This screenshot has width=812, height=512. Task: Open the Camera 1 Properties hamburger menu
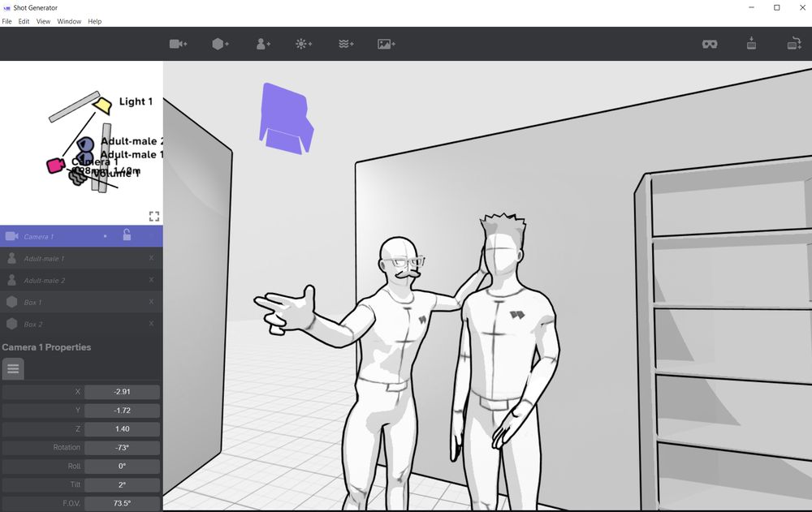pos(13,368)
